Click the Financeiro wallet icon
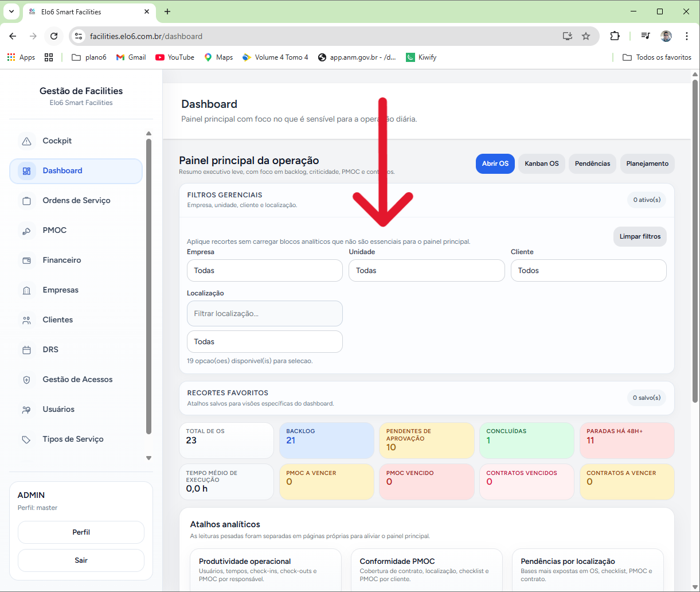This screenshot has height=592, width=700. 26,260
